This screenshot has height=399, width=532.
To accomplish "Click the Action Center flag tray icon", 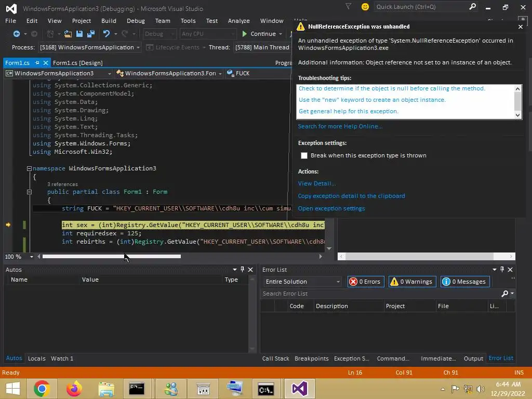I will (455, 389).
